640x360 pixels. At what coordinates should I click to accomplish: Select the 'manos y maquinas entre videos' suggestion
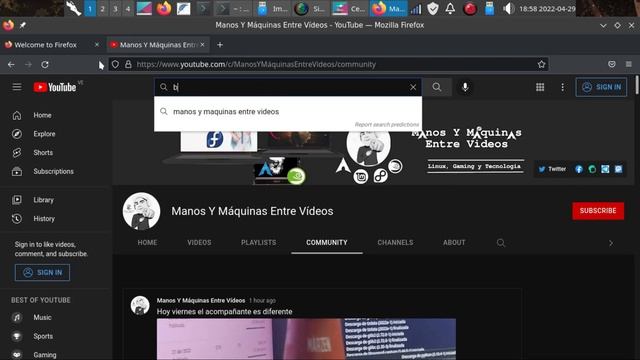click(x=288, y=111)
